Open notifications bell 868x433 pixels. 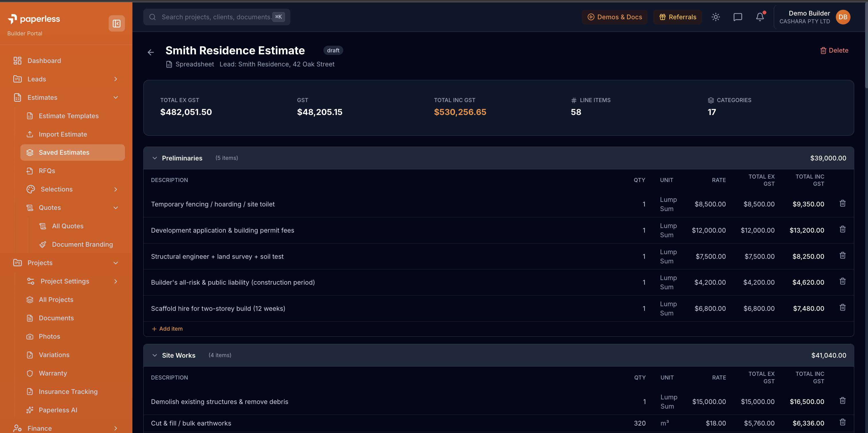click(760, 17)
